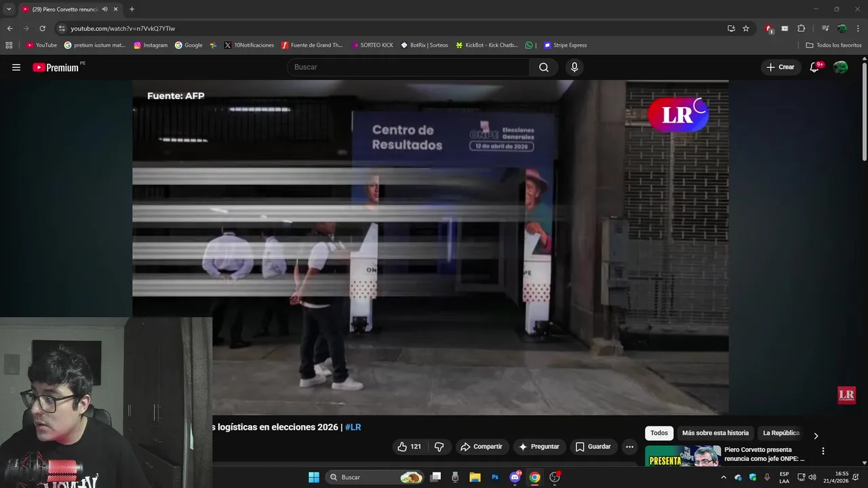
Task: Click the address bar URL
Action: (x=123, y=28)
